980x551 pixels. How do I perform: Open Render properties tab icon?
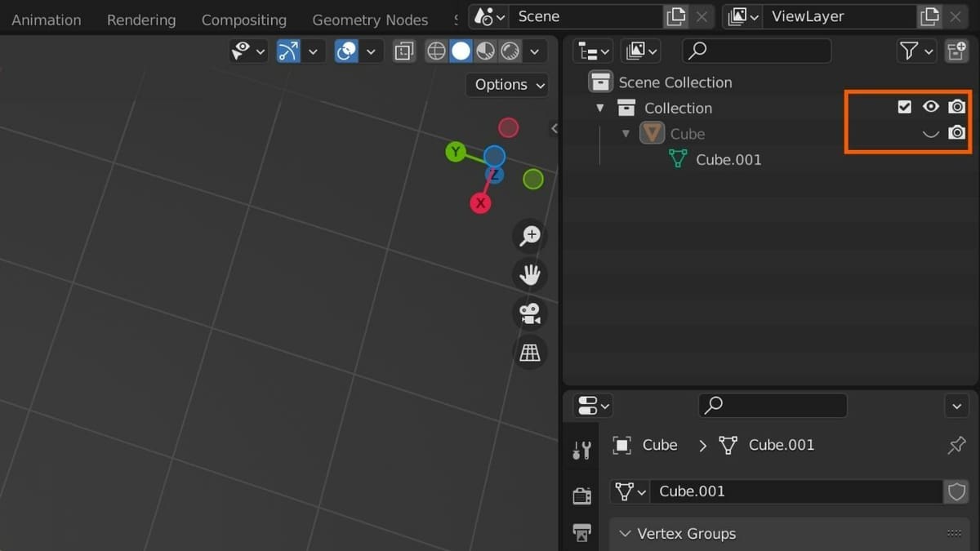coord(581,495)
